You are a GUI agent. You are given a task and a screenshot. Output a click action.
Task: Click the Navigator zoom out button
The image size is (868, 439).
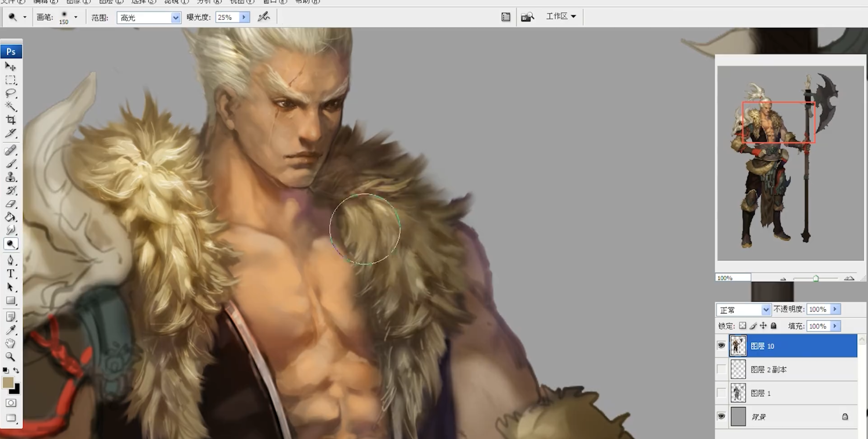(783, 279)
